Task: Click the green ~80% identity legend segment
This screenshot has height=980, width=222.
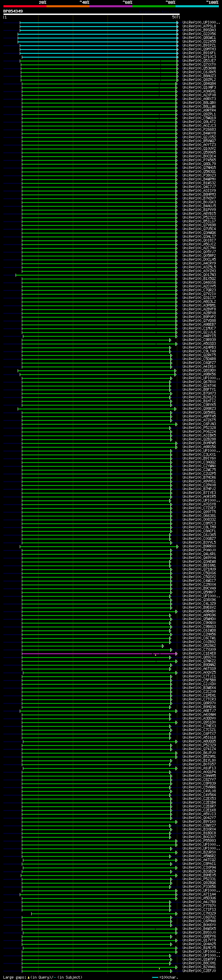Action: point(154,6)
